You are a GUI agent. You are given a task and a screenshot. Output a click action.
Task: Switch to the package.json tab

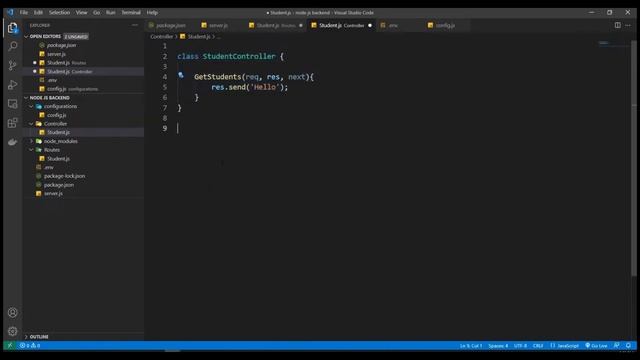171,25
